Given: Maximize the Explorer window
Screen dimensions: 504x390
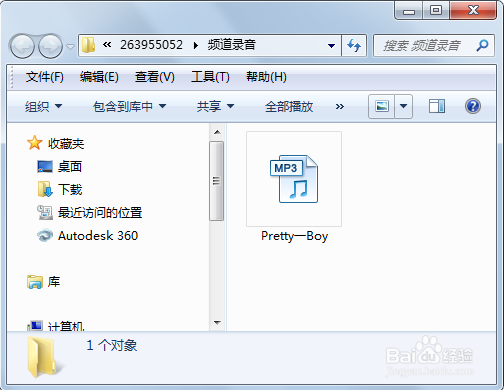Looking at the screenshot, I should click(436, 10).
